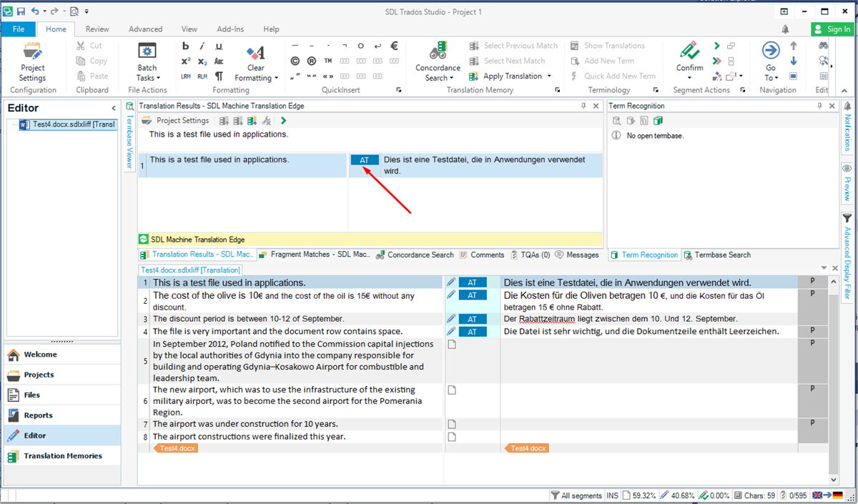Toggle italic formatting
858x504 pixels.
202,46
